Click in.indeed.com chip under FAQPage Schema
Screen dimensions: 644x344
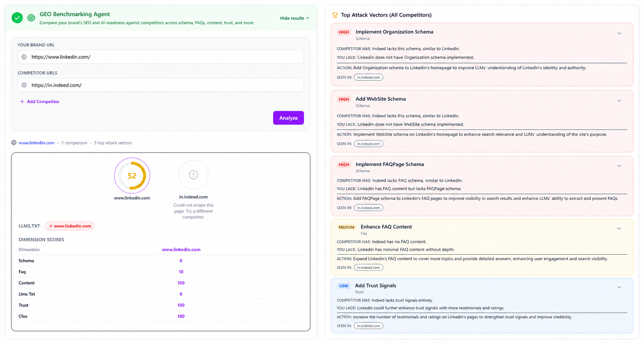(369, 208)
